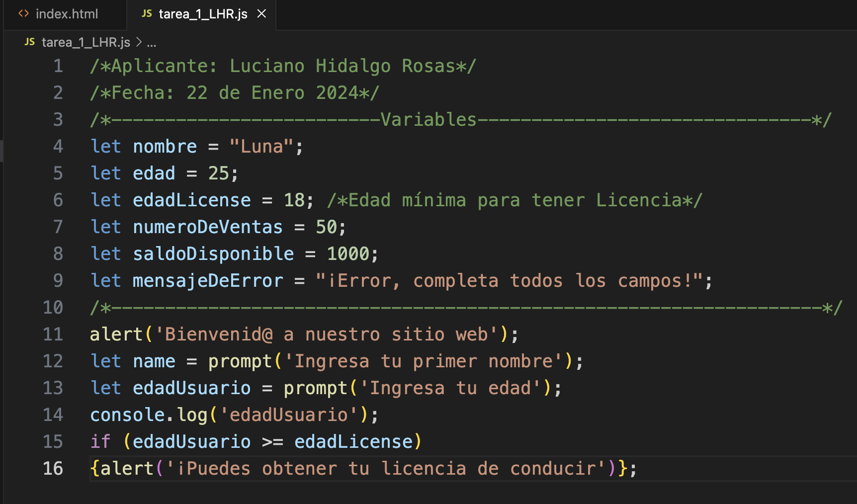Click the 'prompt' call on line 12
This screenshot has height=504, width=857.
pyautogui.click(x=240, y=361)
